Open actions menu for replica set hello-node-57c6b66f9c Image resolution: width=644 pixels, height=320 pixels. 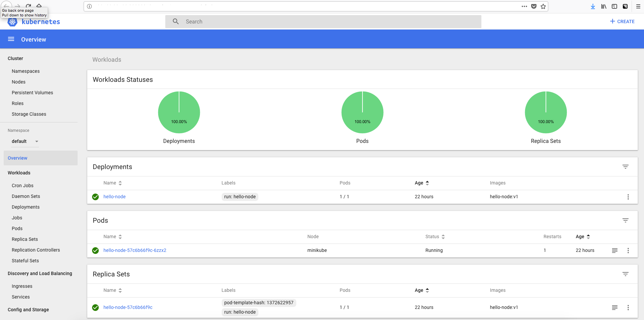[x=628, y=308]
